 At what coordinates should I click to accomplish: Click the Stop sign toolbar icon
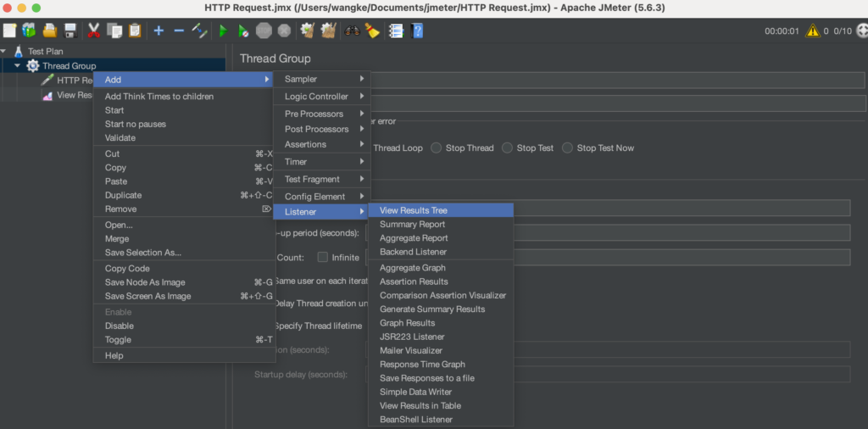(x=264, y=31)
